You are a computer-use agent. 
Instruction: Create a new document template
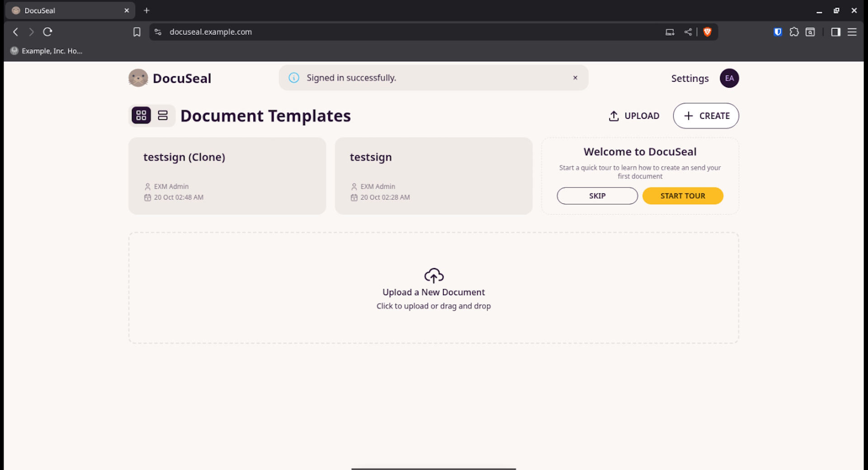point(706,116)
